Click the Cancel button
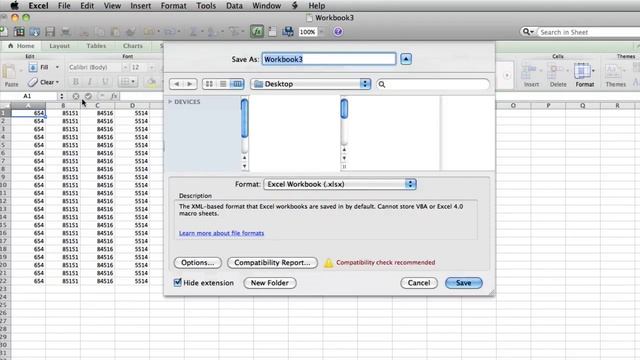 coord(419,283)
